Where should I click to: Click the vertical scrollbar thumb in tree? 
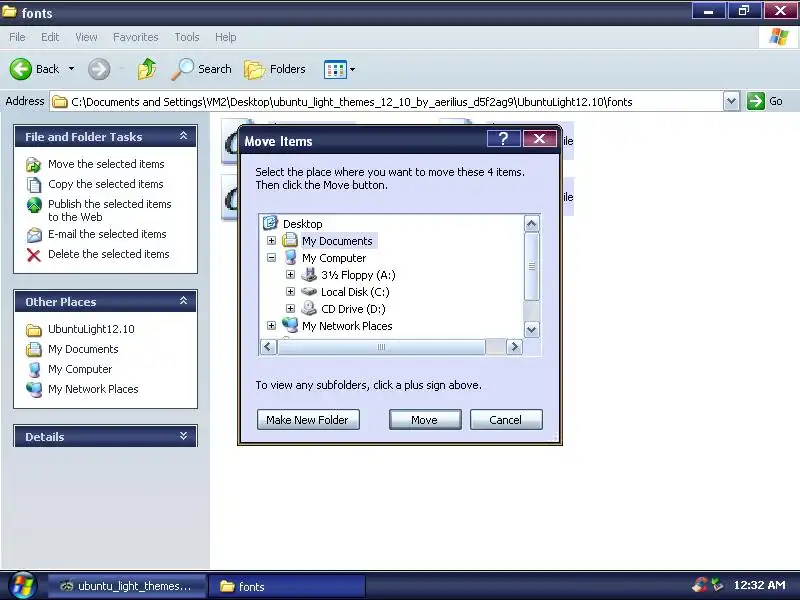point(531,266)
